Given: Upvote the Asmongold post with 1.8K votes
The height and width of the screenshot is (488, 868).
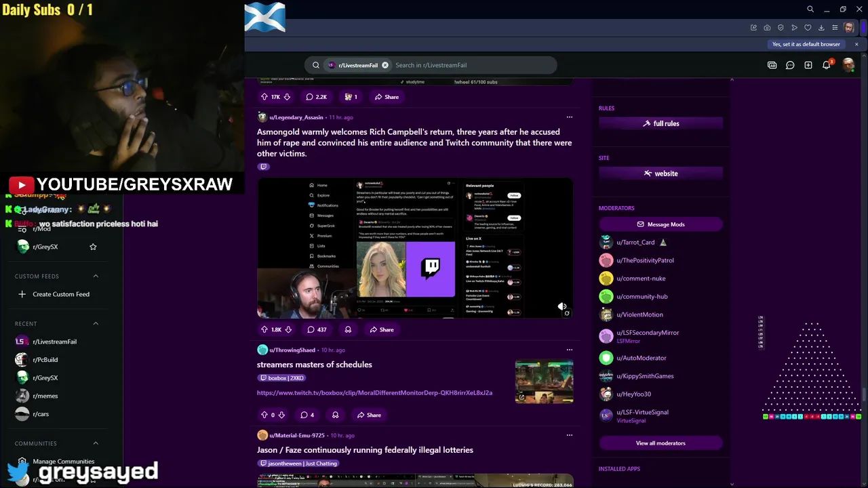Looking at the screenshot, I should tap(264, 329).
